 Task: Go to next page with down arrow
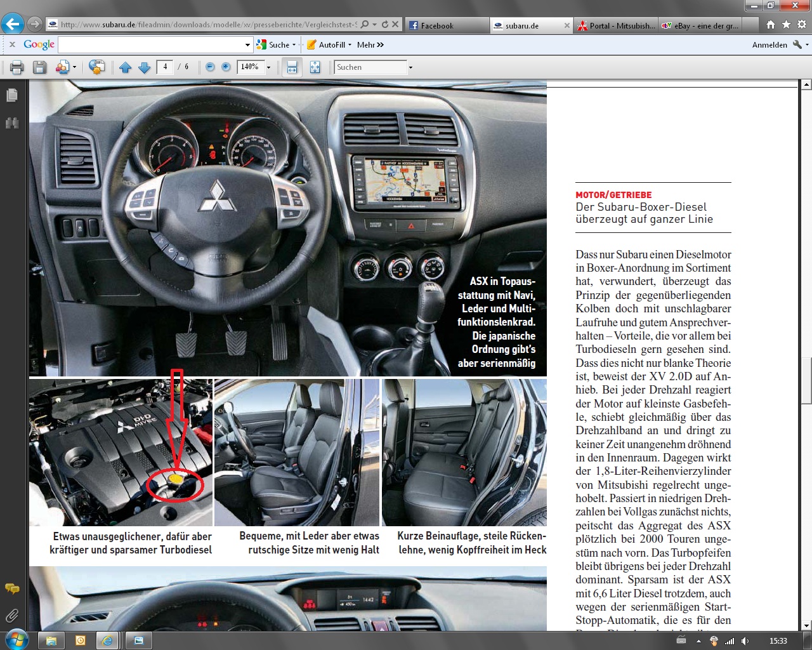(145, 67)
